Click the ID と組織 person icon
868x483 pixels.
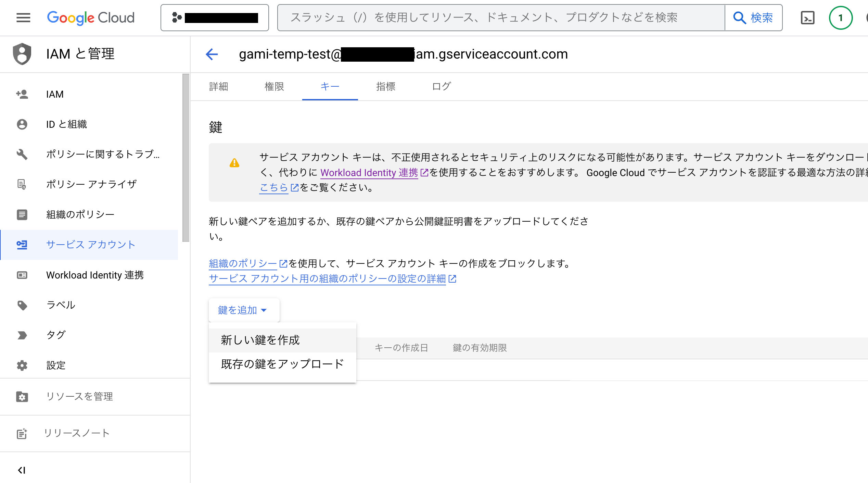click(22, 124)
